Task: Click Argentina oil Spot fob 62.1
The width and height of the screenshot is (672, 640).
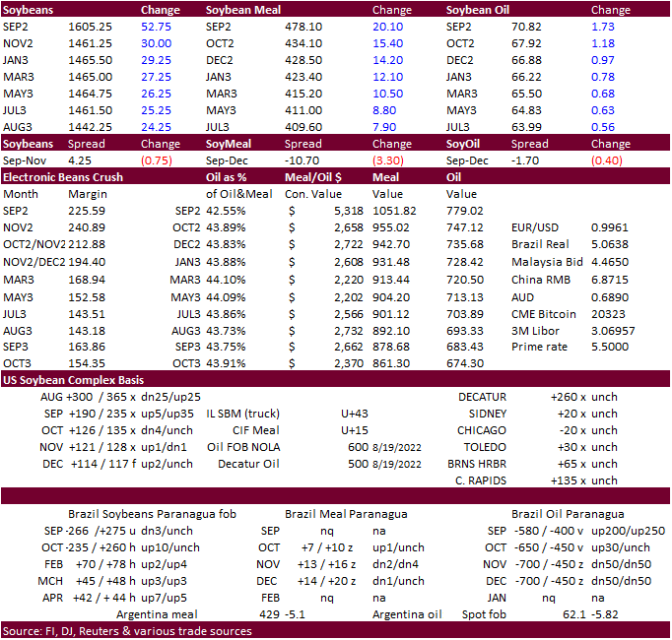Action: (574, 614)
